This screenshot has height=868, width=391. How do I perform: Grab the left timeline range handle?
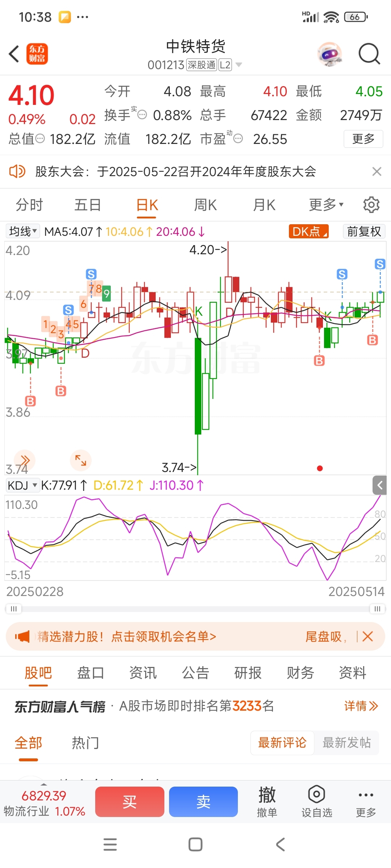coord(13,609)
